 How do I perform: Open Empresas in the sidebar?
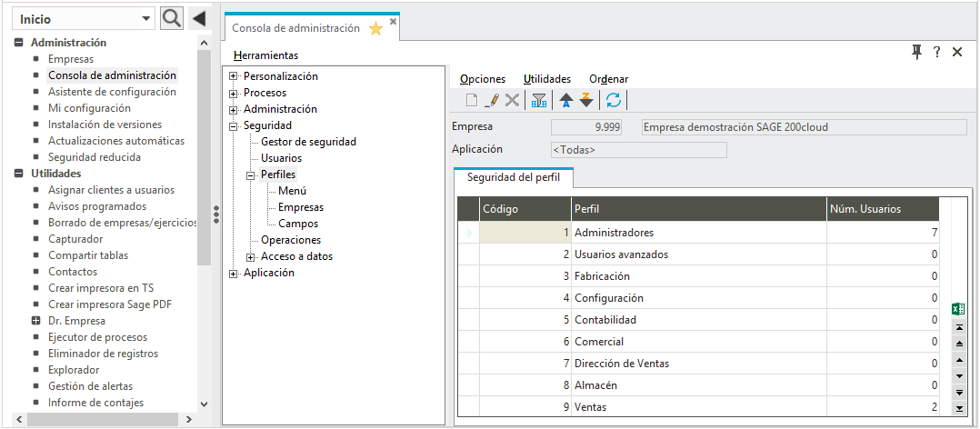point(71,59)
